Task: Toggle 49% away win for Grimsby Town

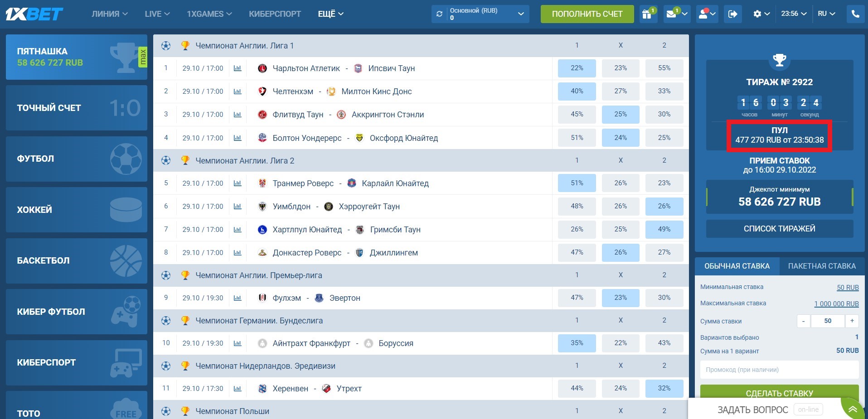Action: click(664, 230)
